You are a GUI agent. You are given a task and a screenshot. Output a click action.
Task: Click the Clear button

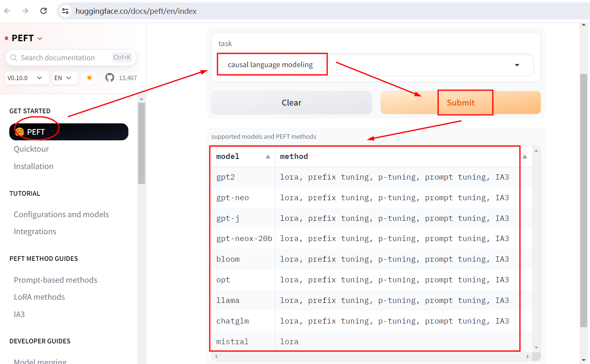[292, 103]
